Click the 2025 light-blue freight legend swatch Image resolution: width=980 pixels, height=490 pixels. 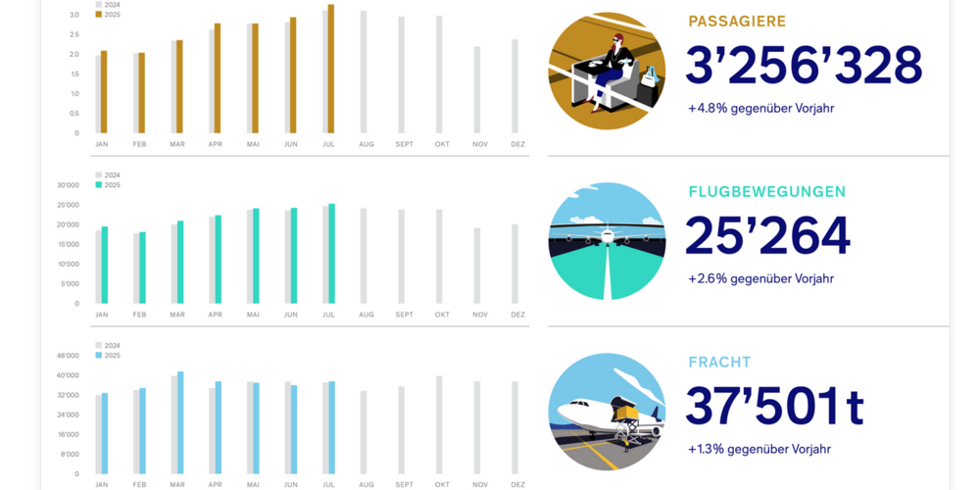click(x=99, y=356)
